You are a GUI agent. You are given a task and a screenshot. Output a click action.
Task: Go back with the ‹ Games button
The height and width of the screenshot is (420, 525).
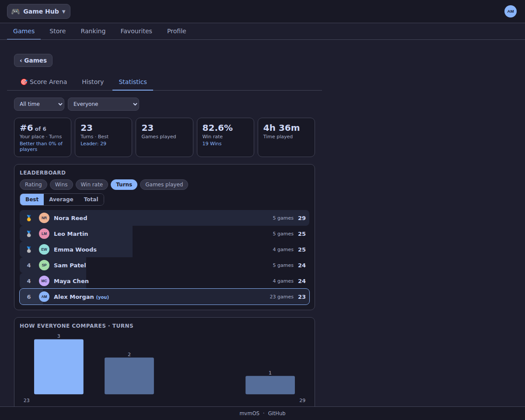tap(33, 60)
